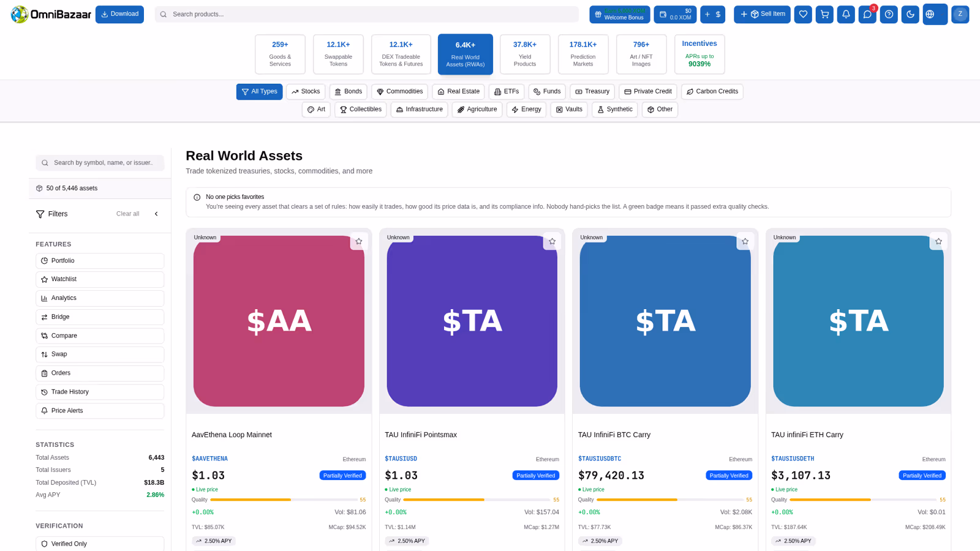Filter by ETFs
This screenshot has height=551, width=980.
pos(507,92)
